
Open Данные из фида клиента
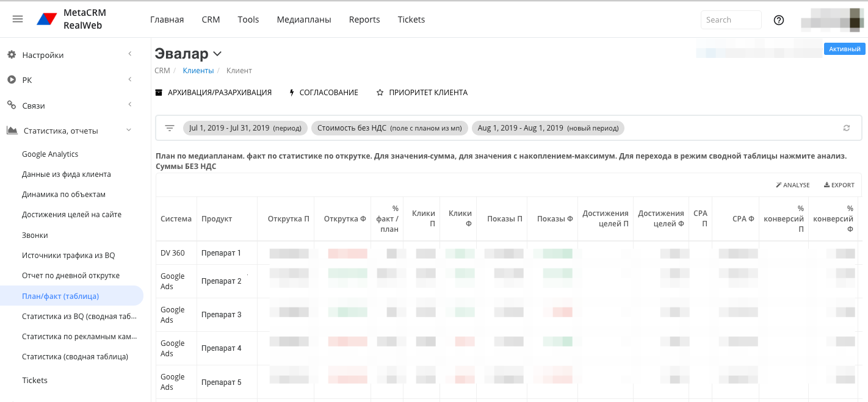coord(67,174)
